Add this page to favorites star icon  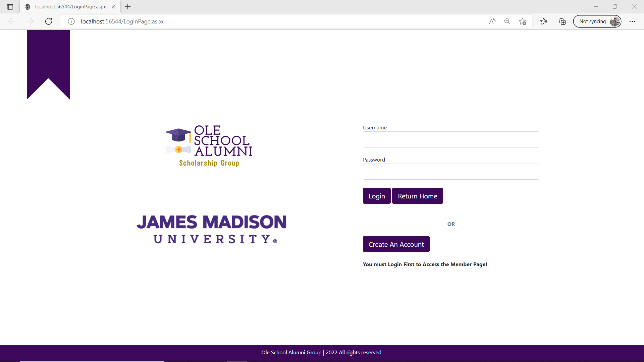(522, 21)
